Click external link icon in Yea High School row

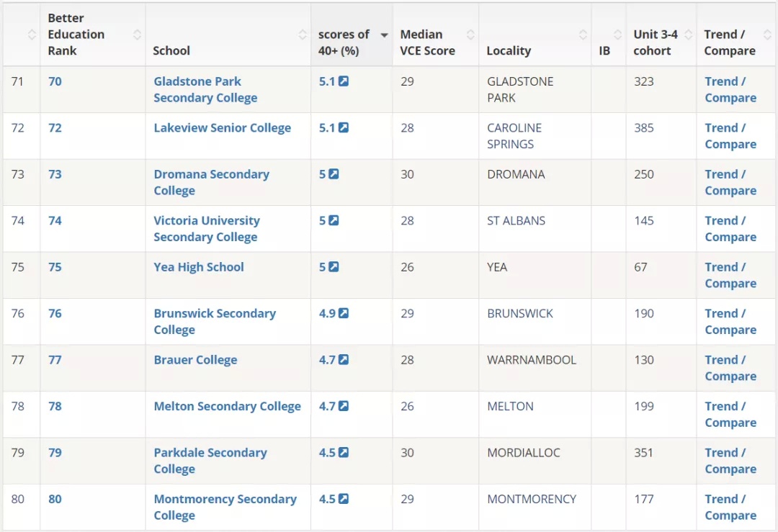tap(334, 267)
